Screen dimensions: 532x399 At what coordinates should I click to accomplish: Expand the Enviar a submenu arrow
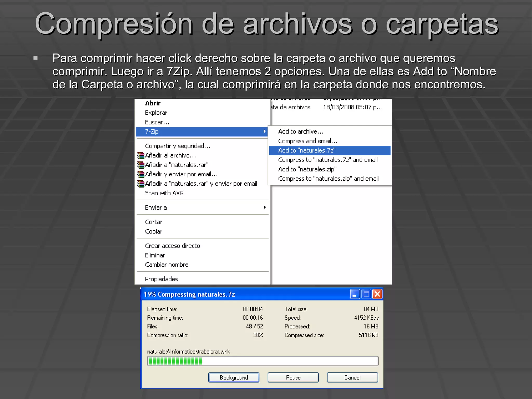point(264,207)
